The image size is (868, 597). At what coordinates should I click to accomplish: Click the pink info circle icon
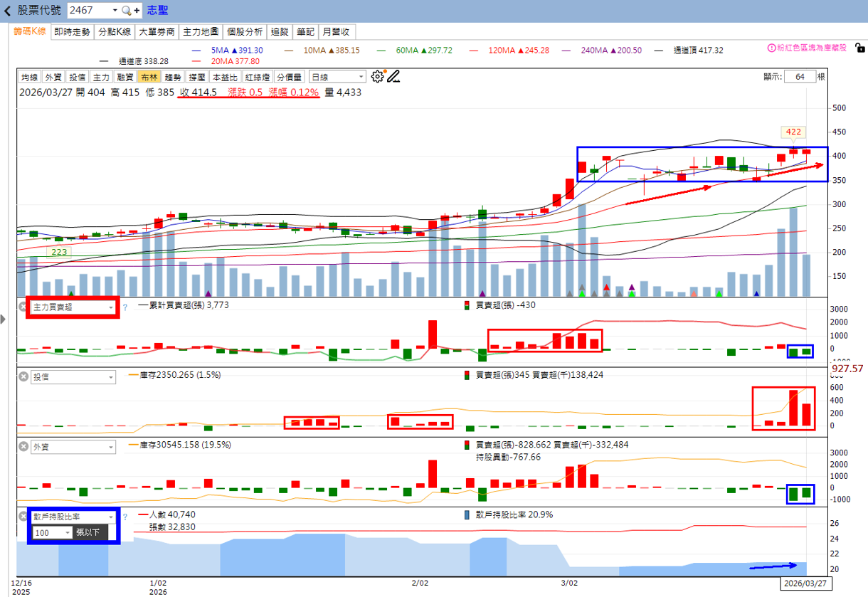click(x=771, y=48)
